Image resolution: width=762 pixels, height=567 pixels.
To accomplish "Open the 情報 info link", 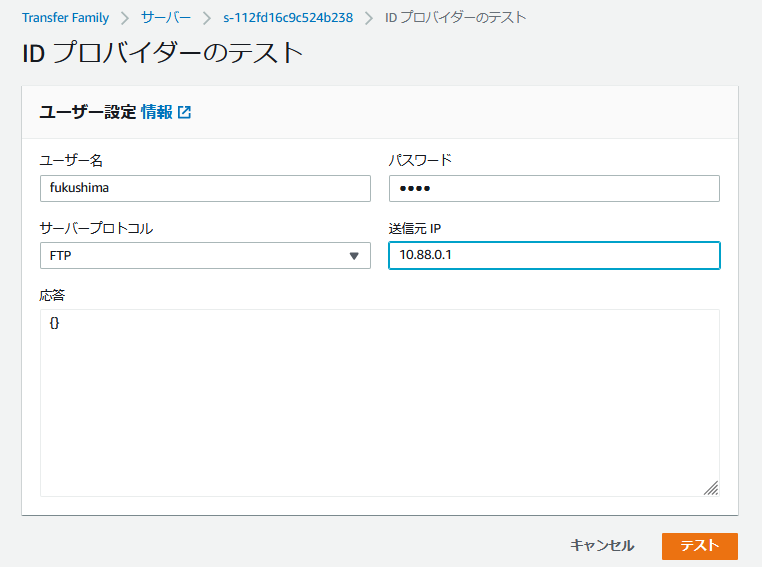I will click(x=156, y=112).
